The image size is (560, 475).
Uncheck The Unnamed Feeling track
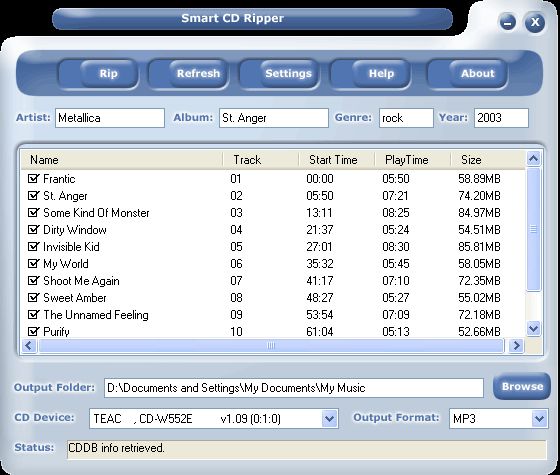click(33, 314)
